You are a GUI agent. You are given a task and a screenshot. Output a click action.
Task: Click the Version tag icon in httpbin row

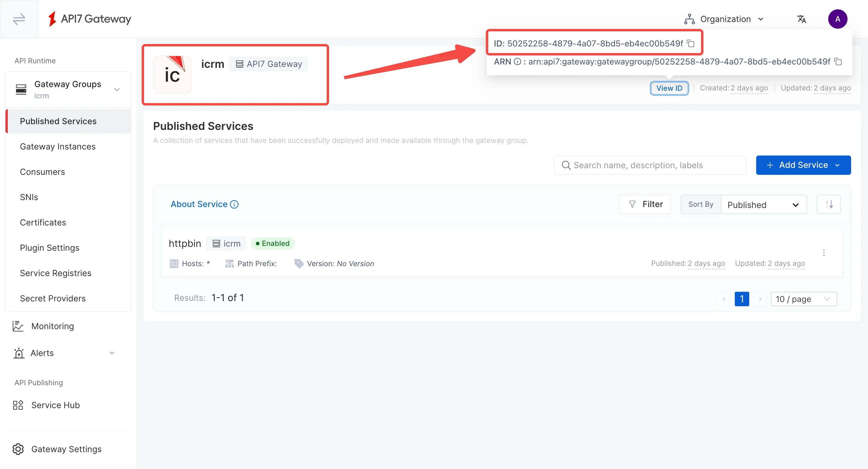(x=299, y=263)
